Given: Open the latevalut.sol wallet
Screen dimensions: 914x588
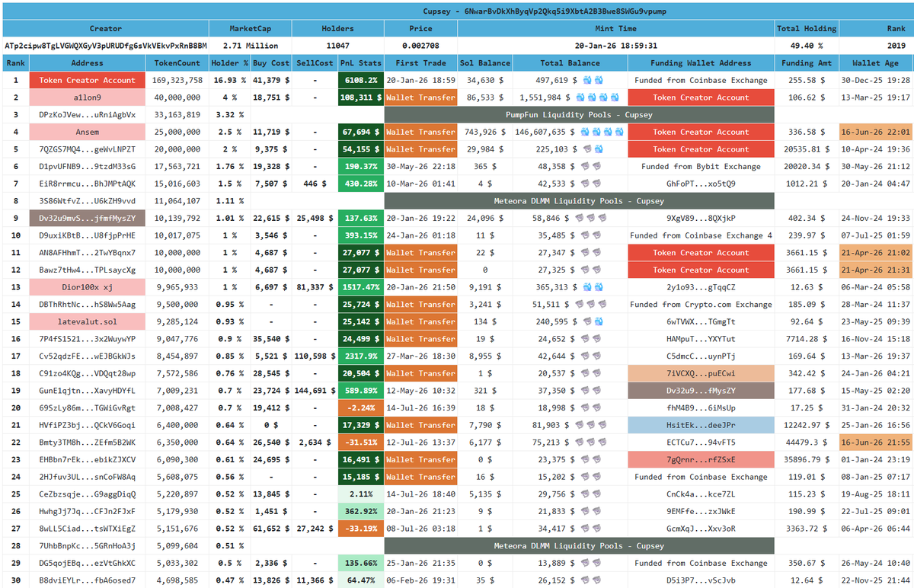Looking at the screenshot, I should coord(88,321).
